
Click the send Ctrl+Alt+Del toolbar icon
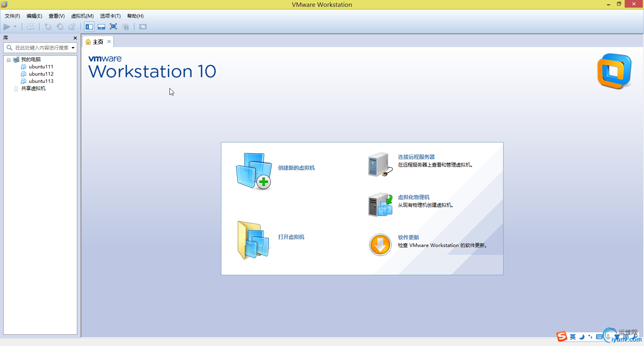[x=31, y=27]
